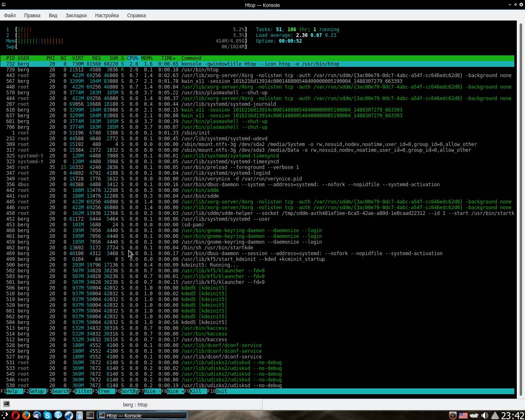Launch Firefox from the taskbar
525x420 pixels.
(26, 415)
